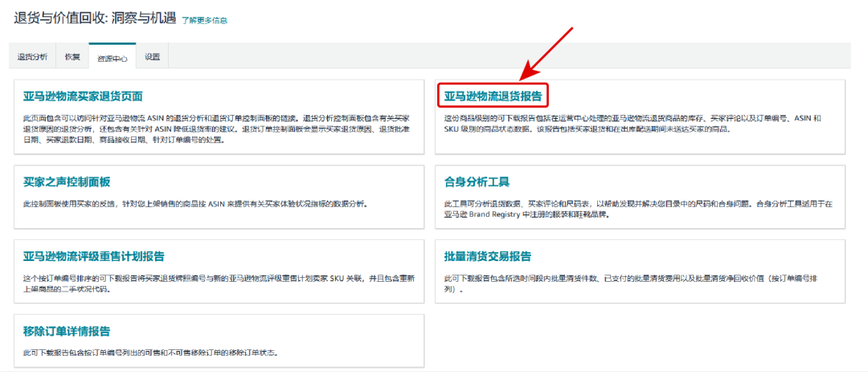Open the 恢复 tab
Image resolution: width=868 pixels, height=379 pixels.
click(72, 57)
